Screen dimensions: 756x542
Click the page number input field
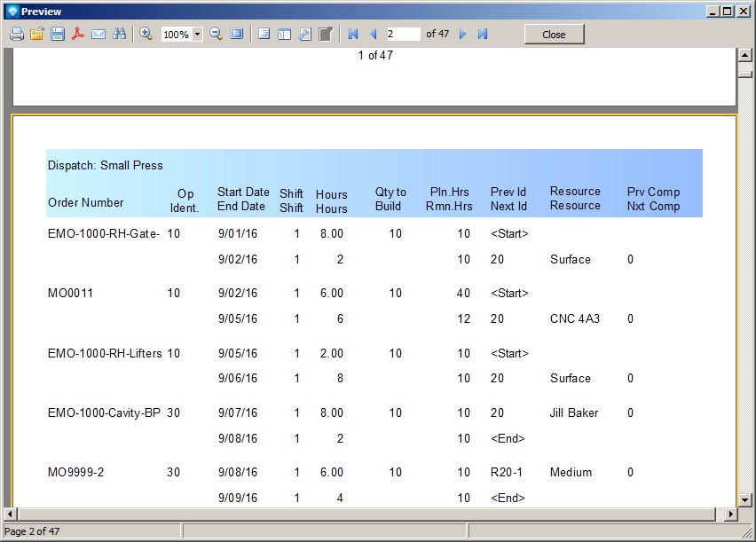(403, 34)
